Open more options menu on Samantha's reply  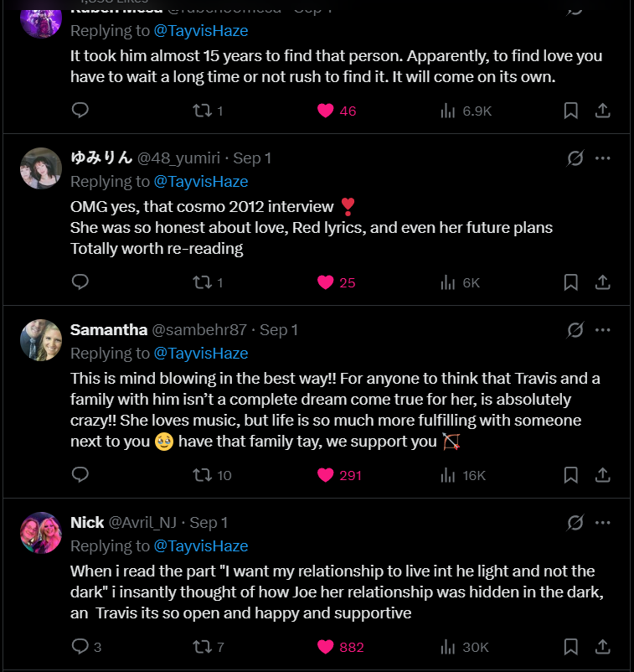point(602,329)
